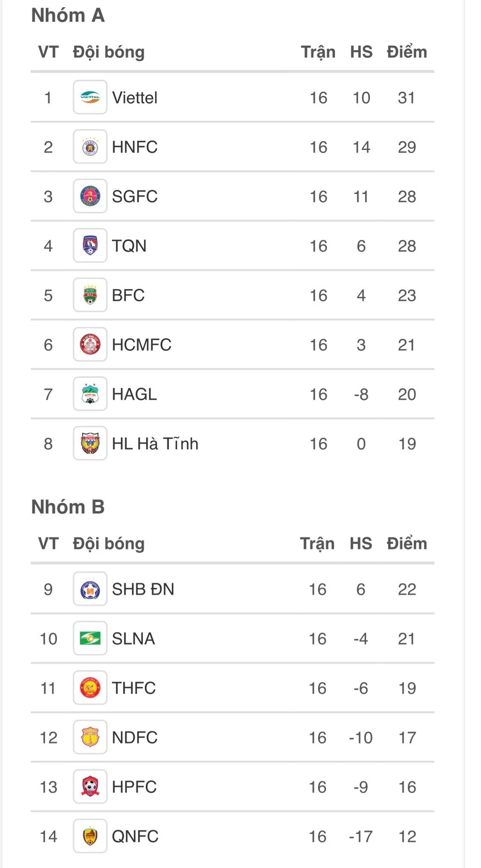Click the Điểm column header in Nhóm A
Screen dimensions: 481x868
(x=406, y=52)
